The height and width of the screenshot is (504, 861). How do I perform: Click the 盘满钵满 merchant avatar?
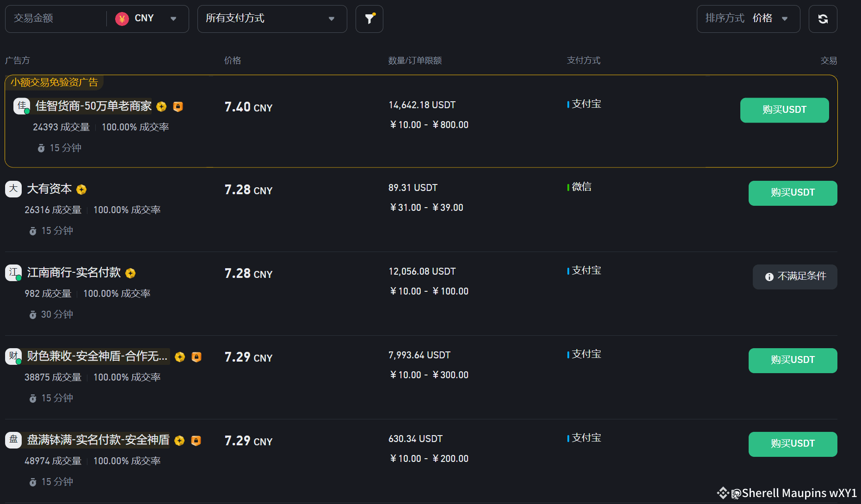(13, 440)
